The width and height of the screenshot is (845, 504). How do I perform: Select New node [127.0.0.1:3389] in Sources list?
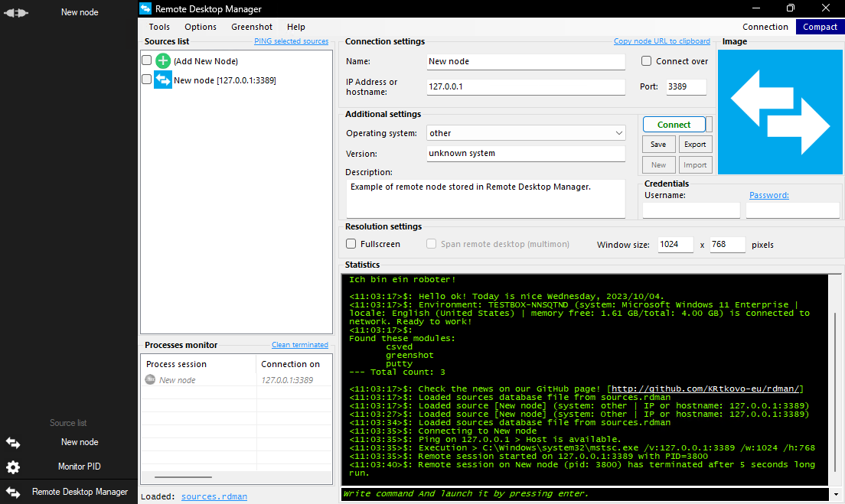pyautogui.click(x=225, y=80)
